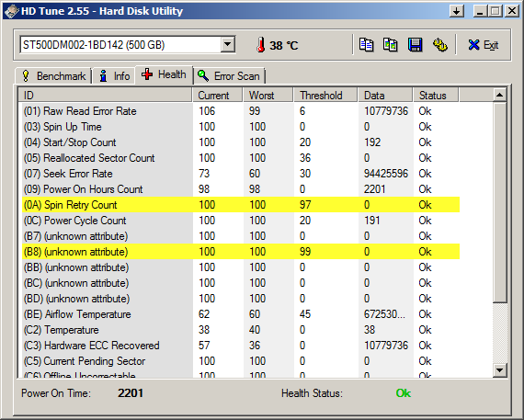The width and height of the screenshot is (524, 420).
Task: Click the title bar down-arrow tray button
Action: (x=456, y=11)
